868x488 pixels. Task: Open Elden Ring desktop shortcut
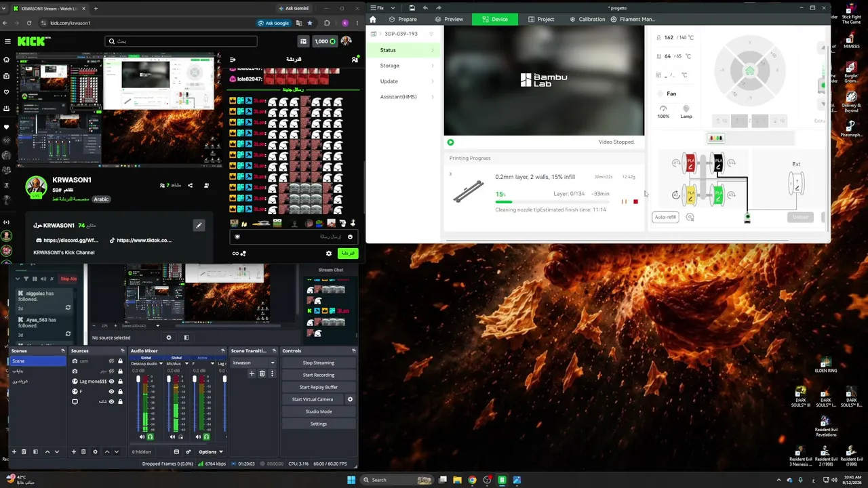coord(825,365)
